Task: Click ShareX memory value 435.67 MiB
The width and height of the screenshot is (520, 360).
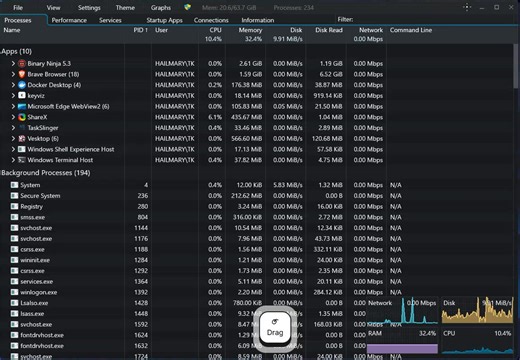Action: [246, 117]
